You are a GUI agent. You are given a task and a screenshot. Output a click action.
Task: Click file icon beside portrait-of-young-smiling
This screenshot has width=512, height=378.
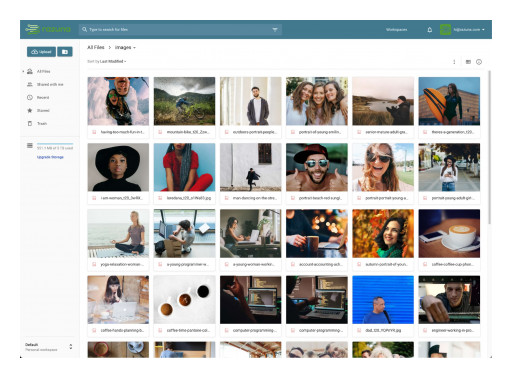pyautogui.click(x=293, y=132)
